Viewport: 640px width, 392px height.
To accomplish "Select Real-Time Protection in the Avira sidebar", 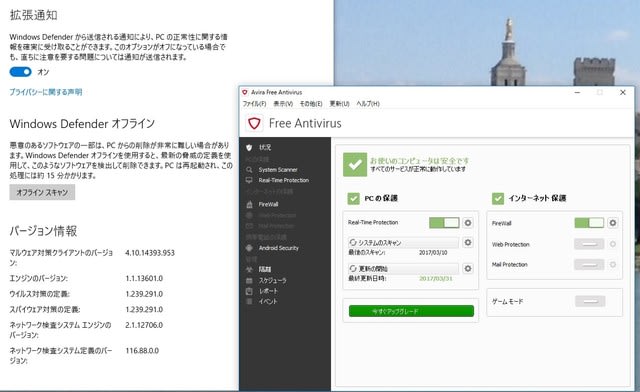I will coord(284,180).
